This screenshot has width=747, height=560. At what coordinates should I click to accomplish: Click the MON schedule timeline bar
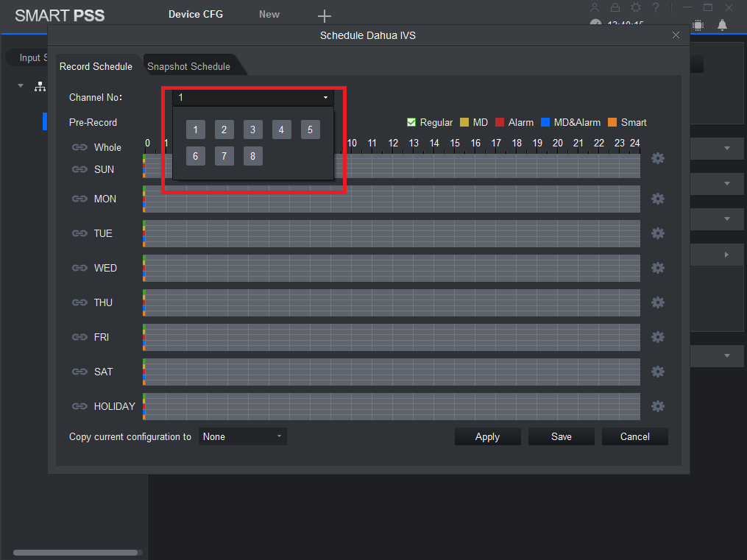[392, 199]
